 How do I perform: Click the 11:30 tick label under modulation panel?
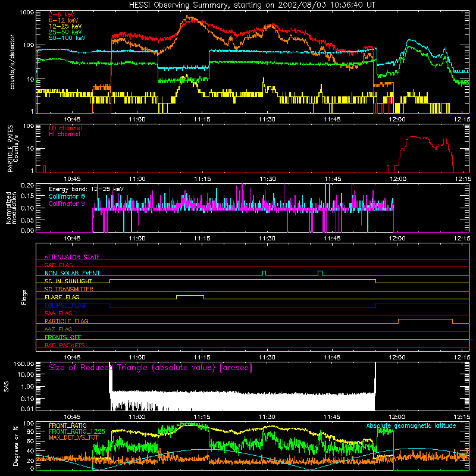coord(267,239)
